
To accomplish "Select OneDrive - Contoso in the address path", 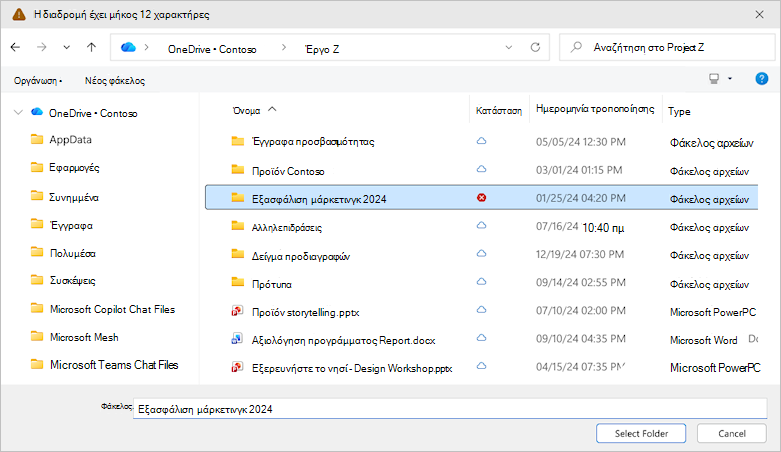I will 212,49.
